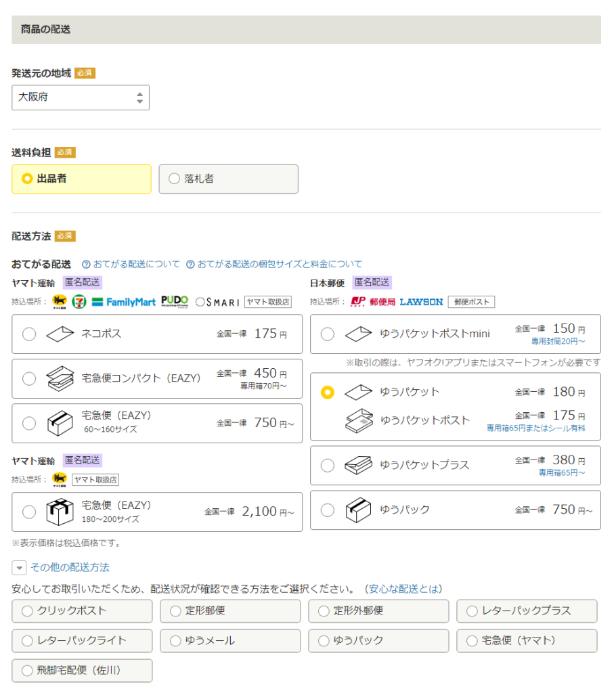Image resolution: width=616 pixels, height=693 pixels.
Task: Click the ゆうパック 750円 box icon
Action: [359, 510]
